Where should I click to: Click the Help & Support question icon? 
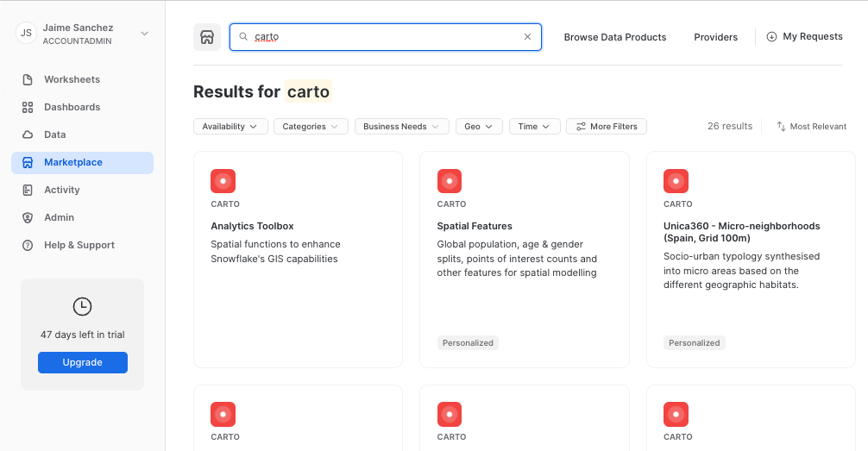click(x=28, y=245)
